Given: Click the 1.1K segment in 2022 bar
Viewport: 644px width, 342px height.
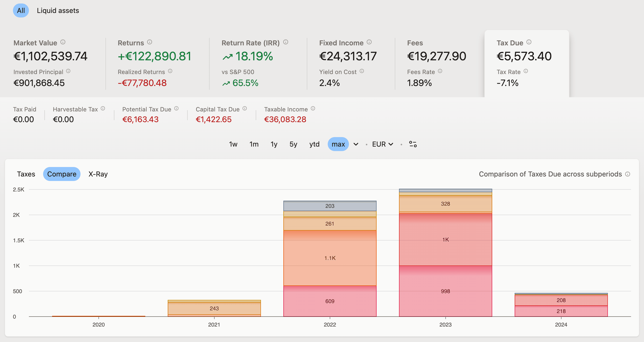Looking at the screenshot, I should click(330, 258).
